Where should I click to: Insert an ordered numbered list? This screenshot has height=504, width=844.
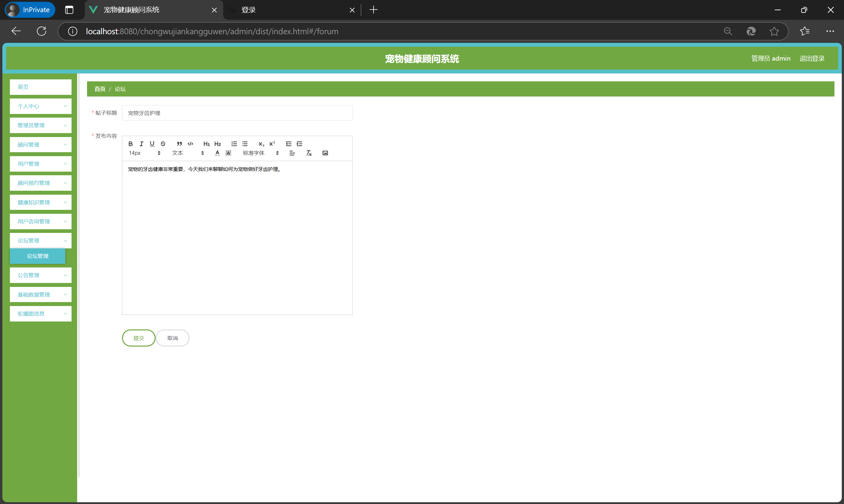(234, 144)
